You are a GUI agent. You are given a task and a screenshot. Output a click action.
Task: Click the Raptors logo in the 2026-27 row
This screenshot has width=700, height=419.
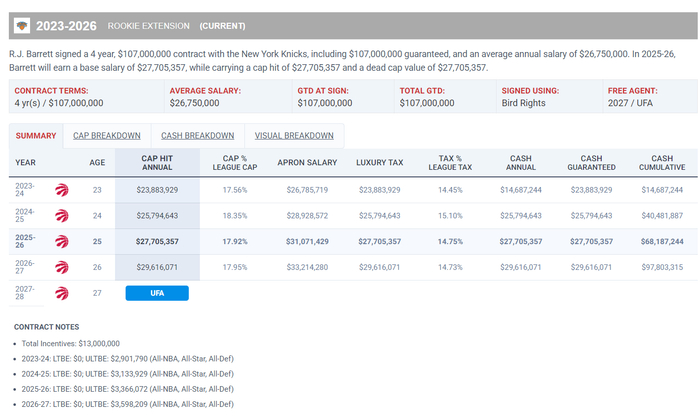point(62,267)
